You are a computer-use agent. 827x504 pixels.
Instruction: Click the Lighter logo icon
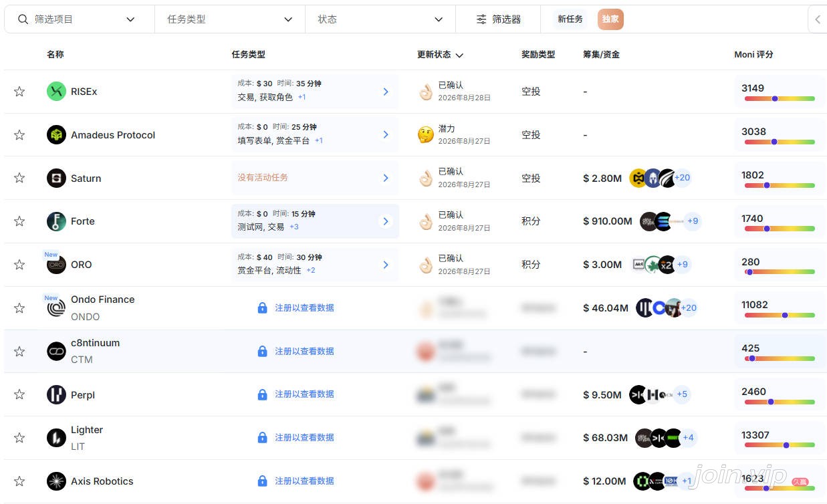(56, 438)
